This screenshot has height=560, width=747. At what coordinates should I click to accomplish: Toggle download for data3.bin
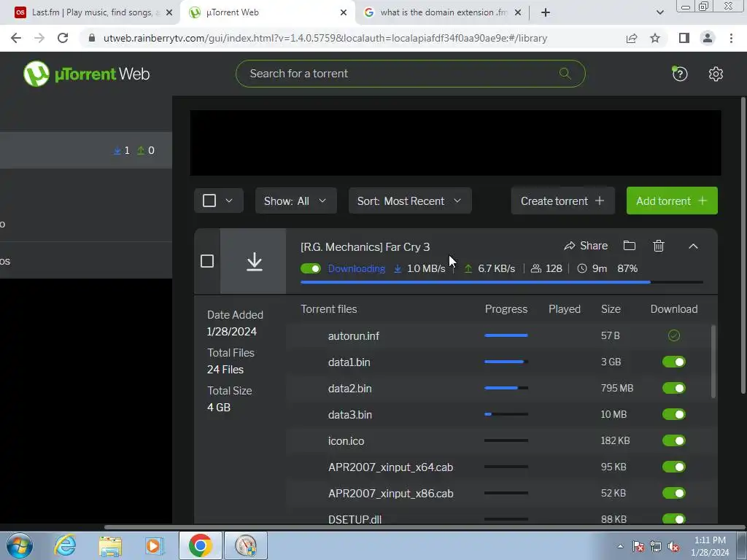[x=673, y=414]
